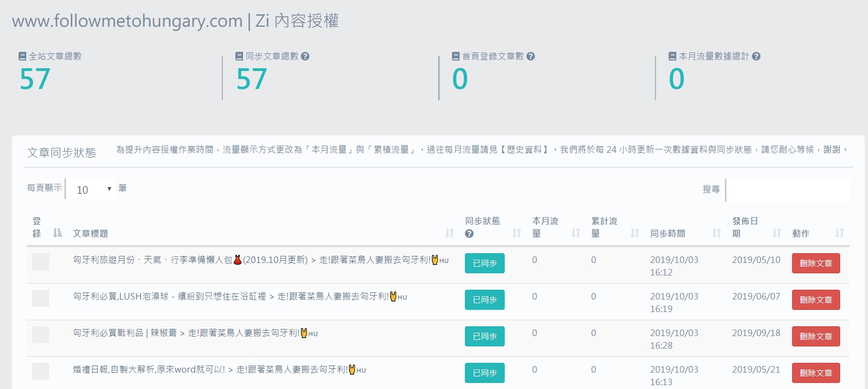Click help icon next to 首頁登錄文章數
868x389 pixels.
530,56
